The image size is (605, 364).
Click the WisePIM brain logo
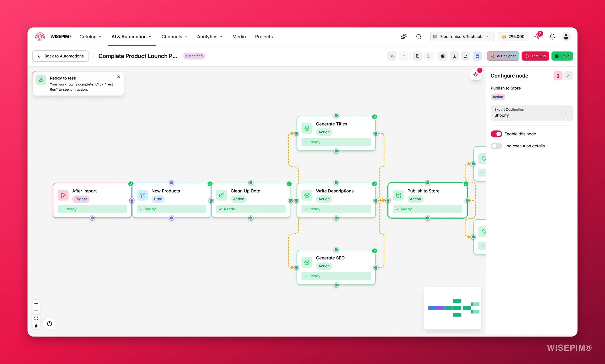click(x=40, y=37)
